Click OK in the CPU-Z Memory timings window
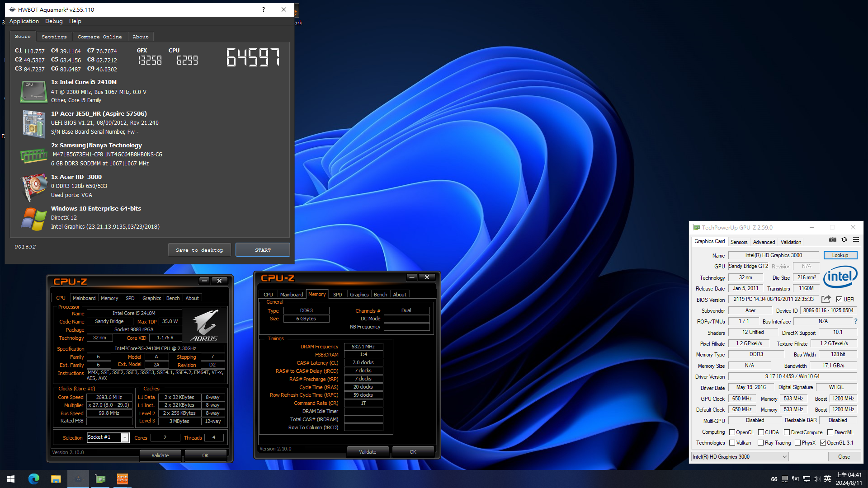The width and height of the screenshot is (868, 488). 413,452
